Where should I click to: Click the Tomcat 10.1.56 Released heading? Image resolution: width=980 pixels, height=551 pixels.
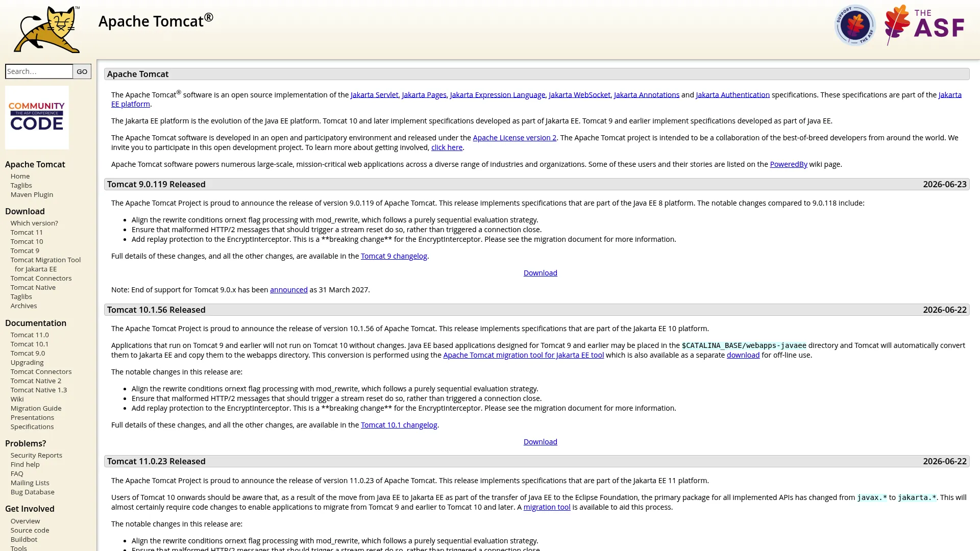[156, 310]
